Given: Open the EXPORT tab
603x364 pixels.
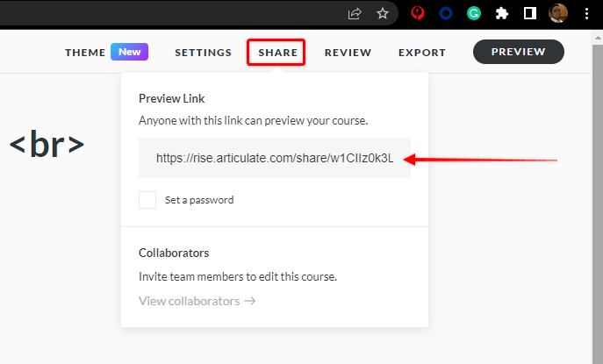Looking at the screenshot, I should 422,53.
